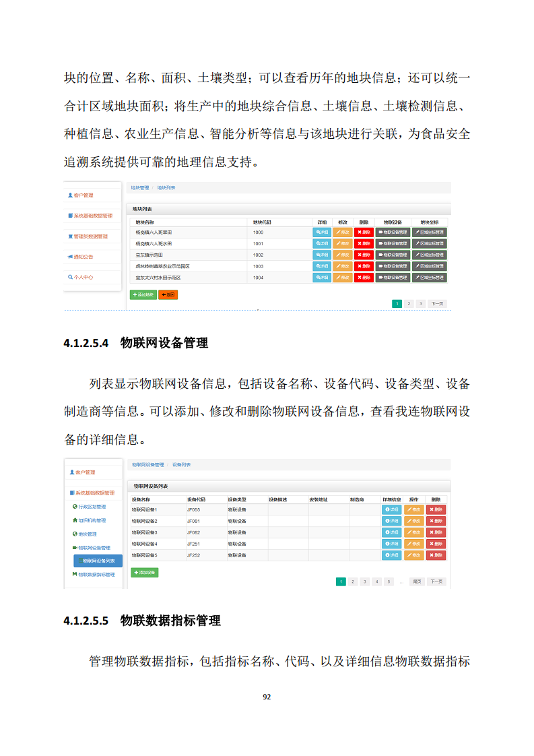Select 物联数据指标管理 sidebar item
Image resolution: width=534 pixels, height=756 pixels.
pyautogui.click(x=94, y=575)
